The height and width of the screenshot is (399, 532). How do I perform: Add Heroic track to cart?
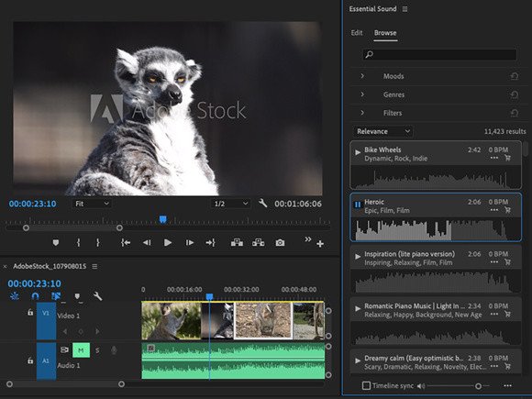pyautogui.click(x=507, y=210)
